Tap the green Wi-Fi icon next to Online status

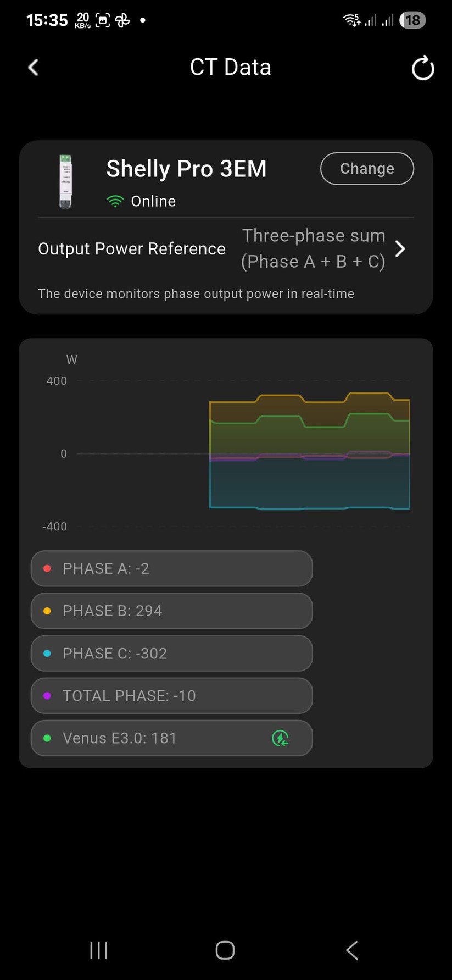[x=114, y=201]
